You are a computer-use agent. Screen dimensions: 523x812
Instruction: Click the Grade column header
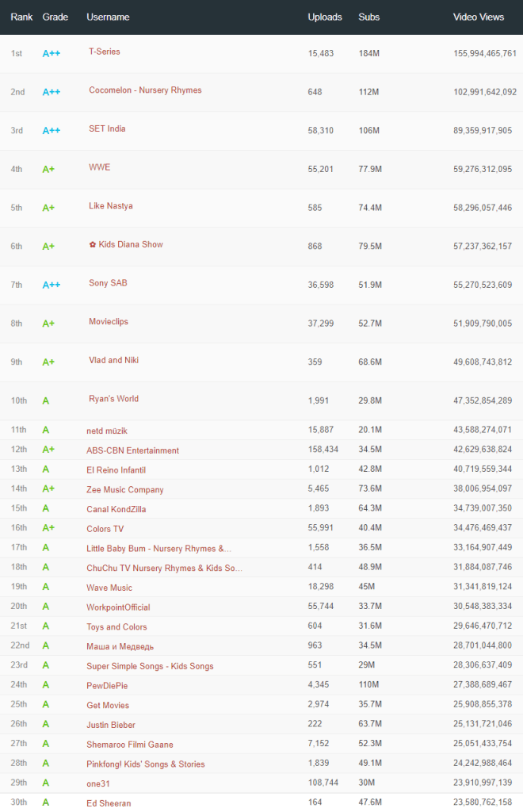(55, 17)
